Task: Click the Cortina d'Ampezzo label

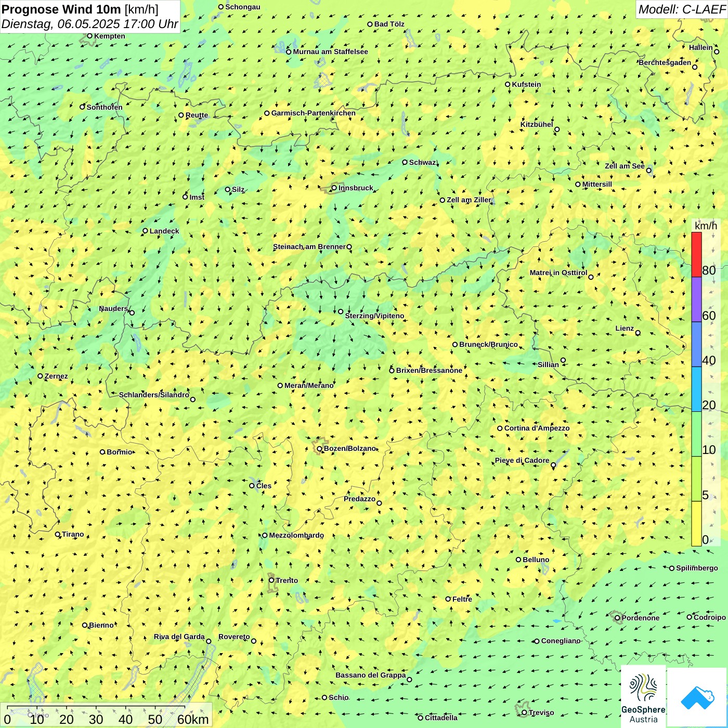Action: (x=537, y=428)
